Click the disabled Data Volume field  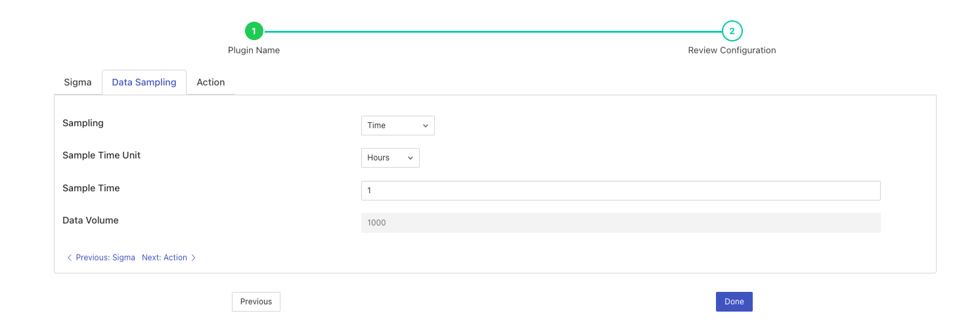pyautogui.click(x=620, y=223)
